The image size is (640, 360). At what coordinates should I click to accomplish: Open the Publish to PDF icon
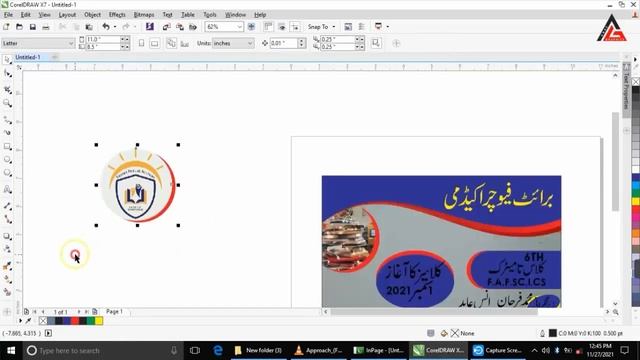pos(193,27)
